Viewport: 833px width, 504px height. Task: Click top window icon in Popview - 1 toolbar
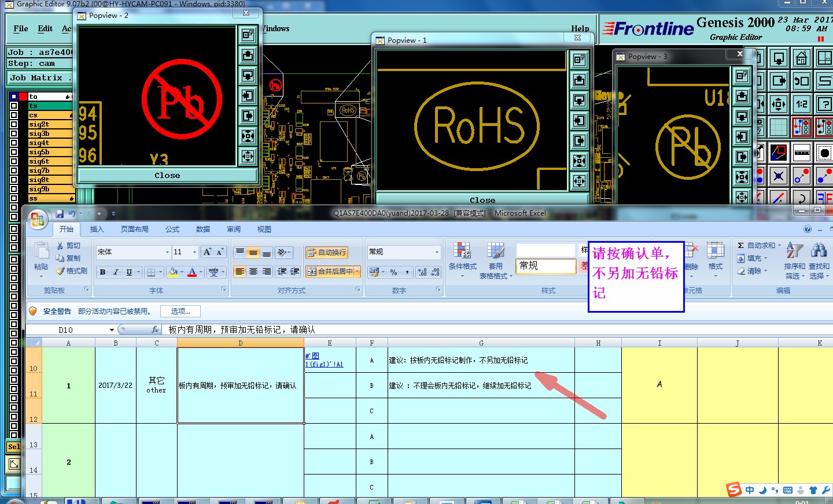[x=579, y=60]
